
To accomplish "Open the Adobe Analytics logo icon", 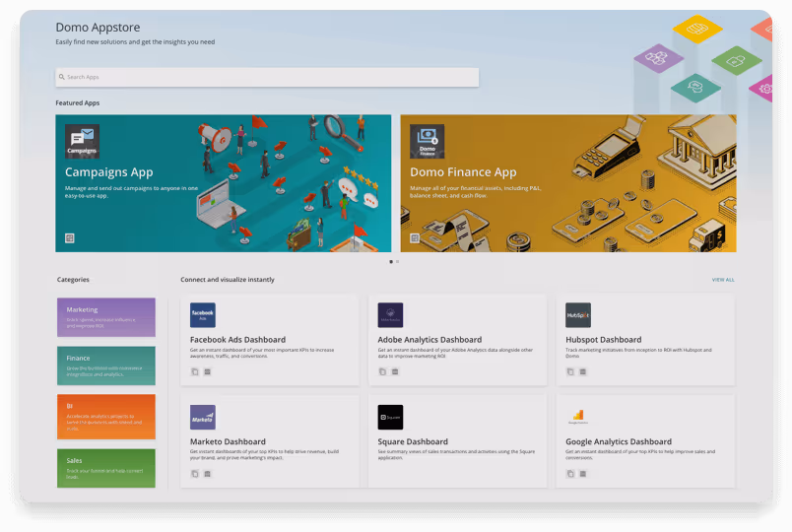I will pos(390,315).
